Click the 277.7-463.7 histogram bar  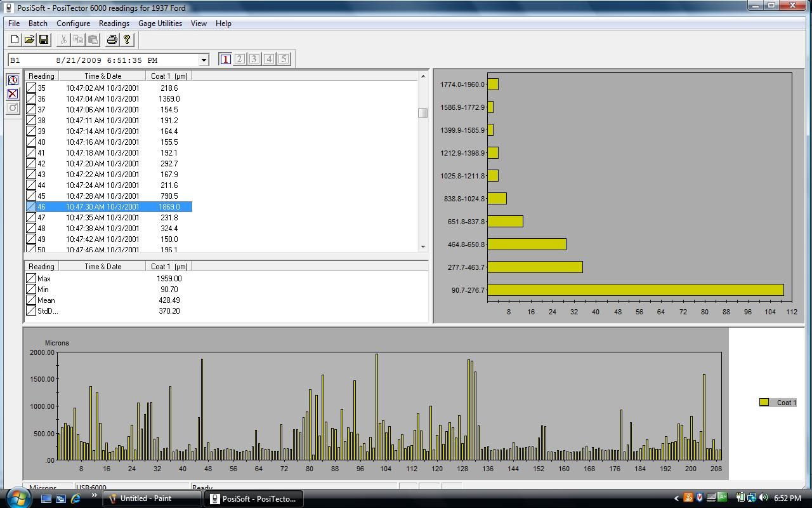pos(535,267)
